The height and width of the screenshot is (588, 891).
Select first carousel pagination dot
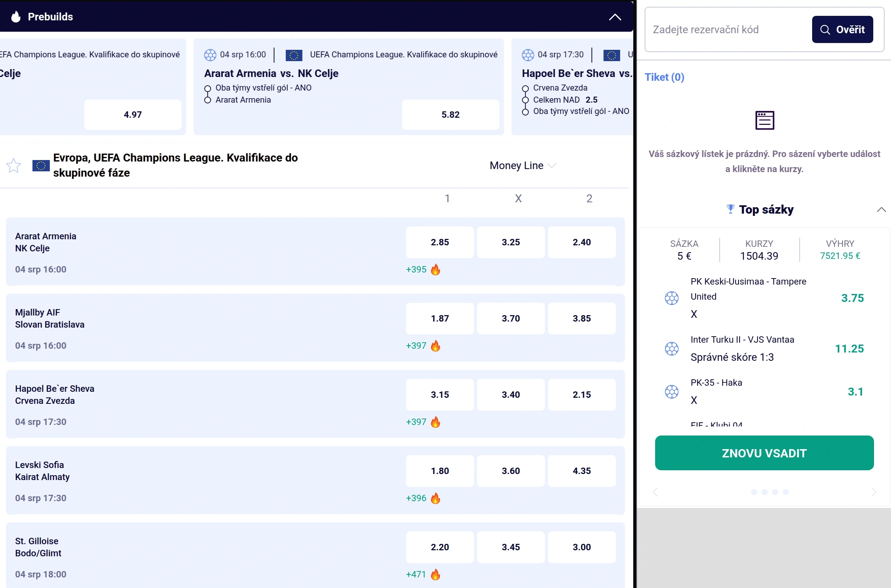pos(754,492)
